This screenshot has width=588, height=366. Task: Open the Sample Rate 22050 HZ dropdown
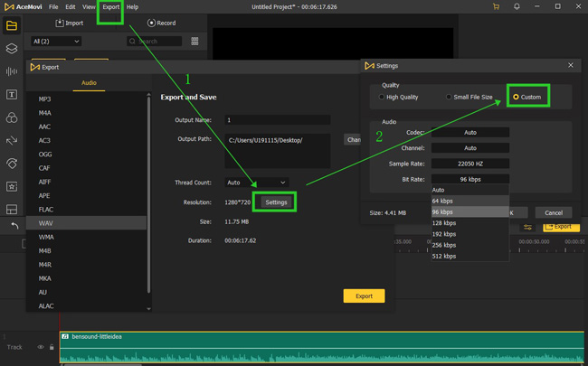pyautogui.click(x=470, y=164)
